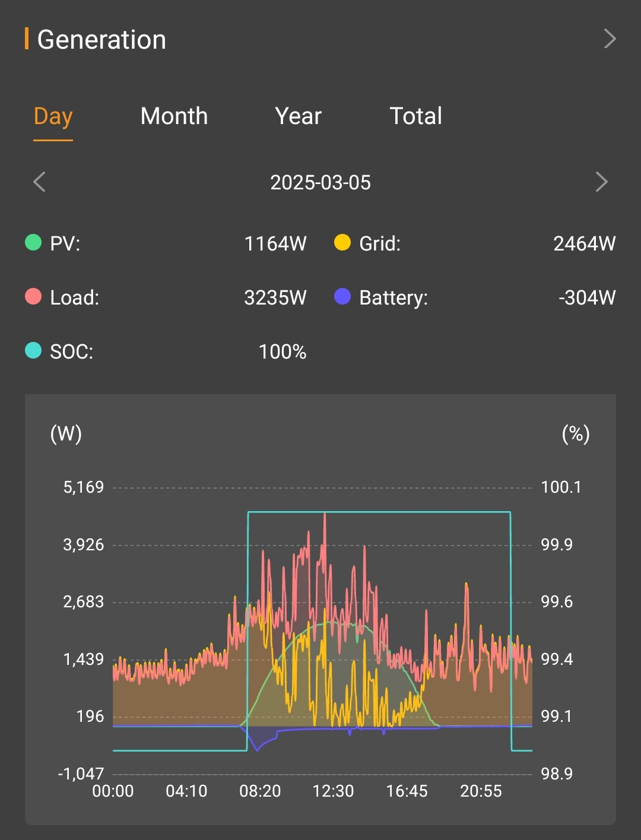
Task: Open Generation details with the right chevron
Action: 610,39
